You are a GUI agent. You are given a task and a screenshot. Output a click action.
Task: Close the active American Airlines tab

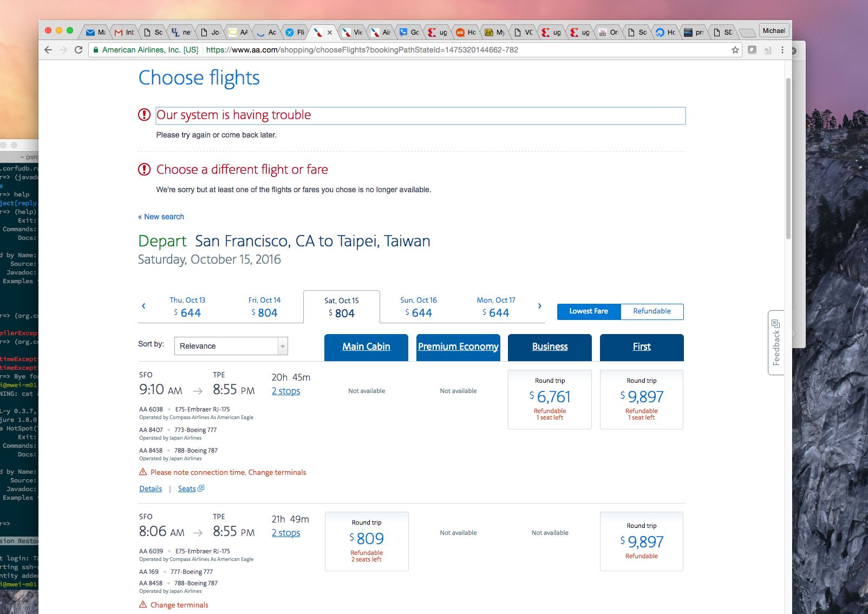point(329,32)
